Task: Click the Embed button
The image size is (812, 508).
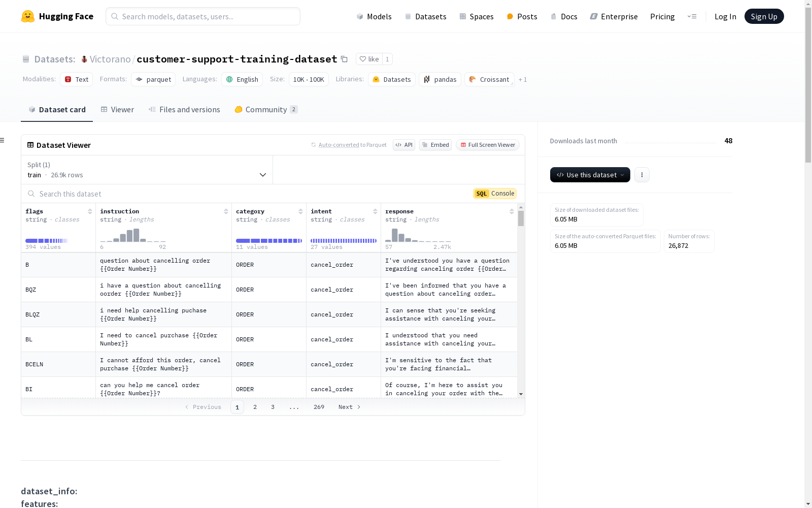Action: click(435, 145)
